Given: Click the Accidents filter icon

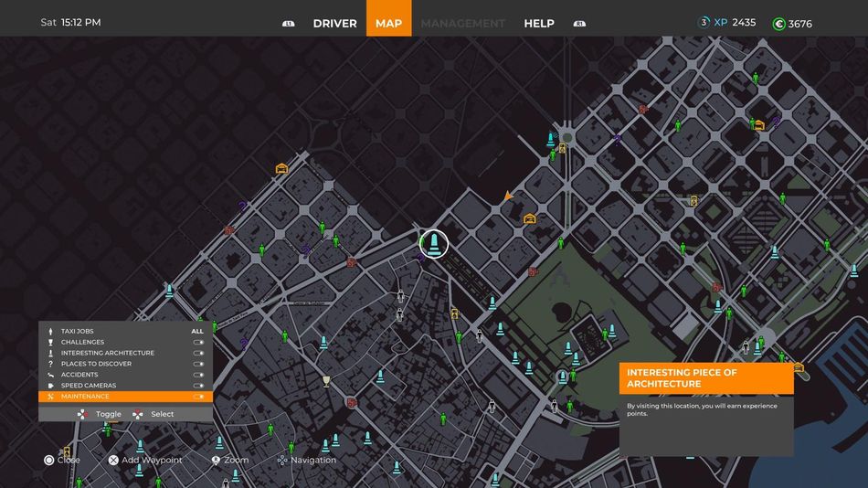Looking at the screenshot, I should tap(50, 375).
